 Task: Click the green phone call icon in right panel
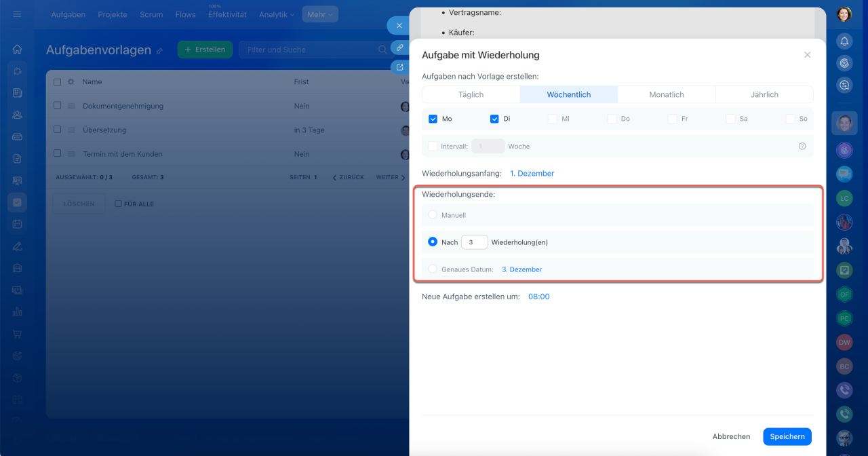[844, 414]
